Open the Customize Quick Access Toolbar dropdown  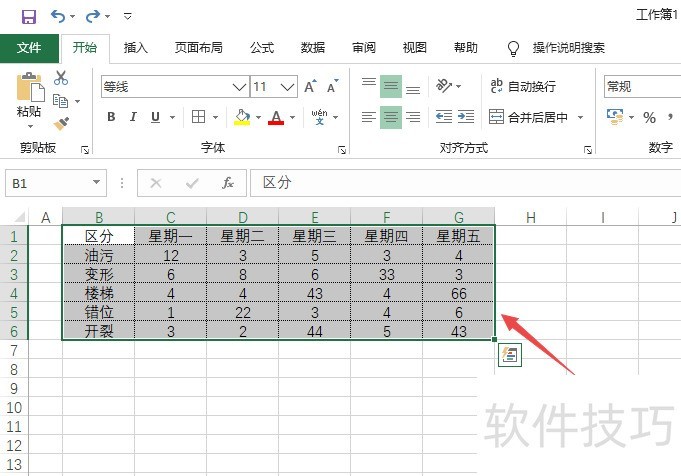coord(128,17)
